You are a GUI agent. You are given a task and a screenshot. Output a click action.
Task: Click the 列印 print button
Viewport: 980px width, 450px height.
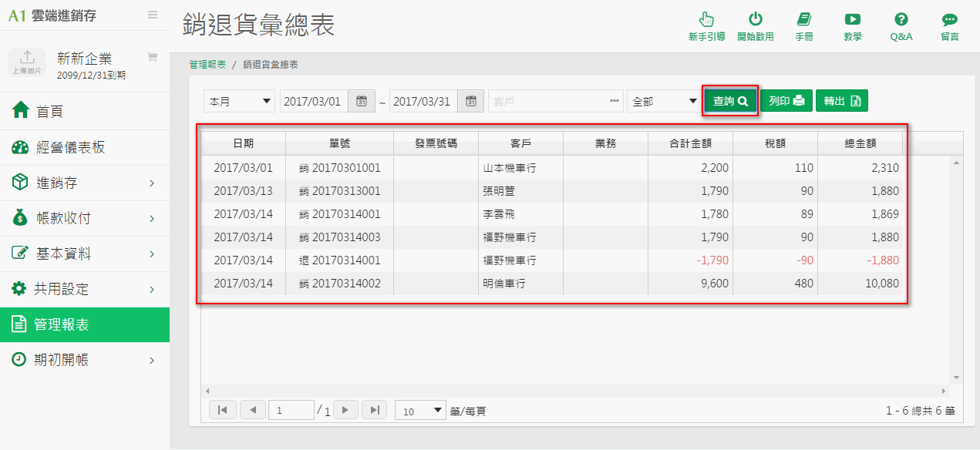786,101
